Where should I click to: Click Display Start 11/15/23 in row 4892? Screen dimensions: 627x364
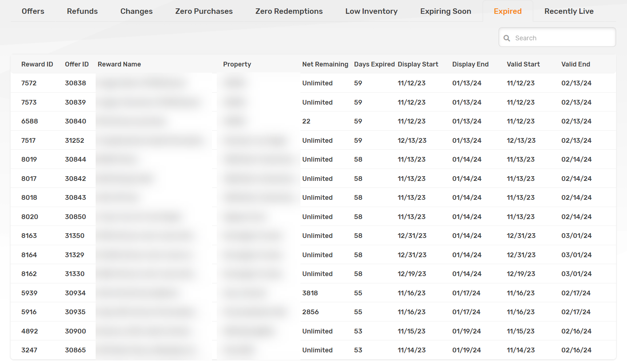(412, 331)
